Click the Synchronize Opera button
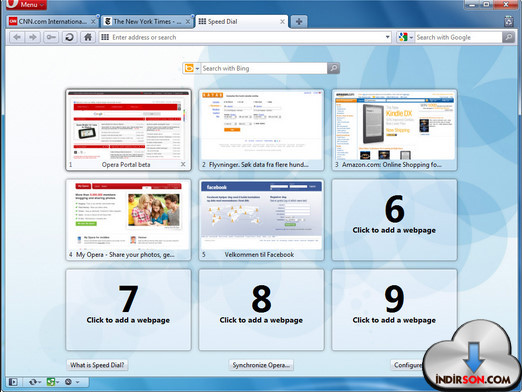The image size is (522, 392). click(261, 365)
